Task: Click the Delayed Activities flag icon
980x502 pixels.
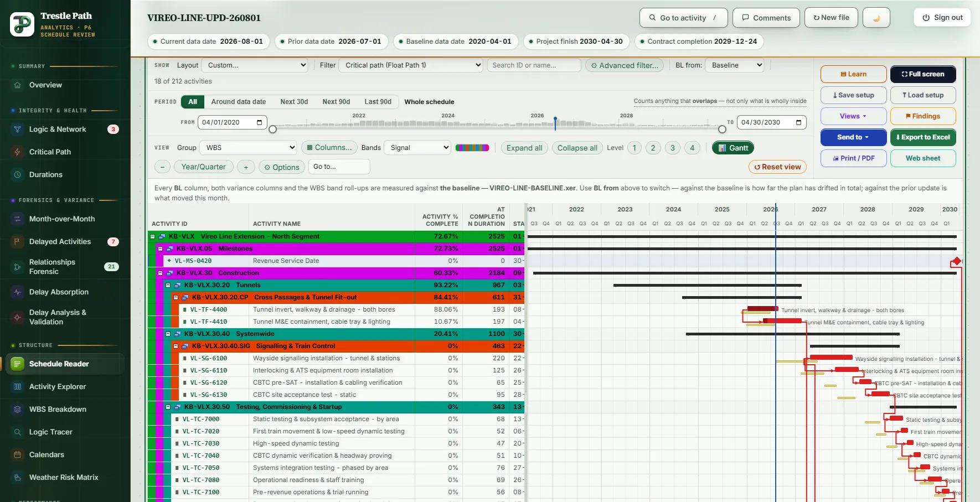Action: click(18, 242)
